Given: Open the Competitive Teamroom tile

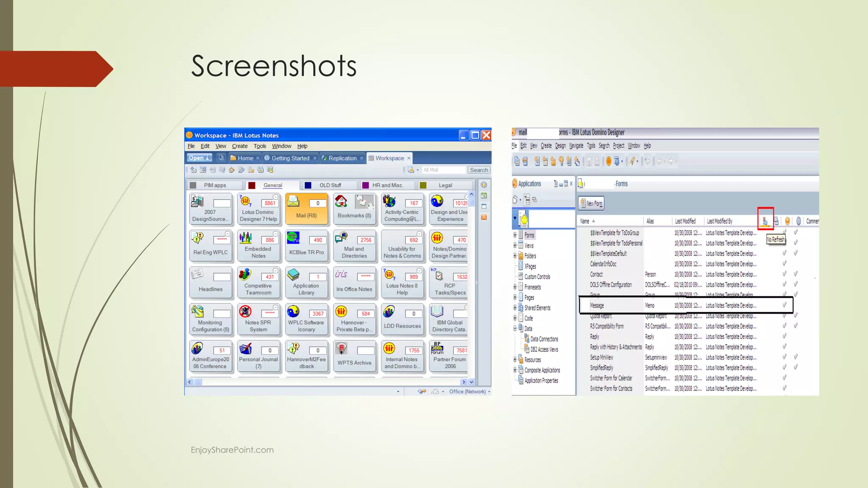Looking at the screenshot, I should [259, 282].
